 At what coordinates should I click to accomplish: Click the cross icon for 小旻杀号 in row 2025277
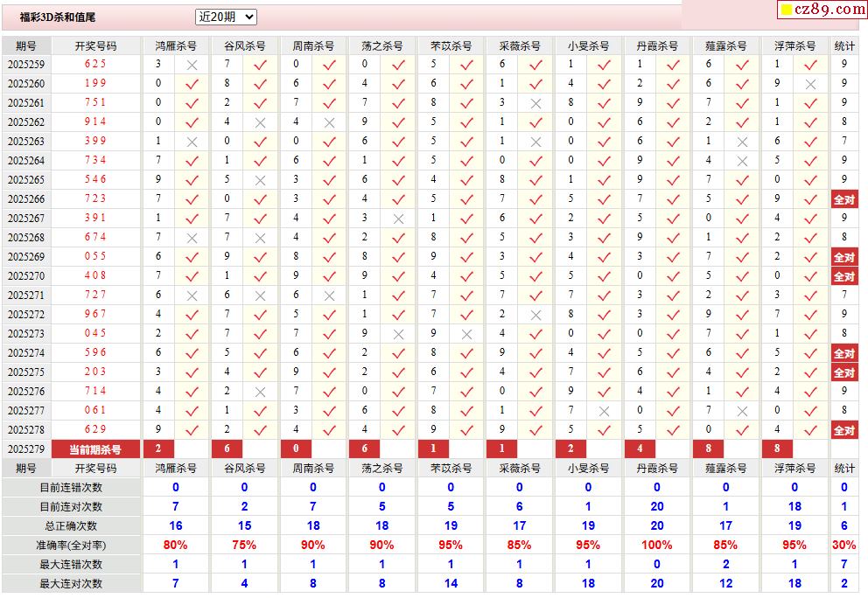(x=604, y=411)
